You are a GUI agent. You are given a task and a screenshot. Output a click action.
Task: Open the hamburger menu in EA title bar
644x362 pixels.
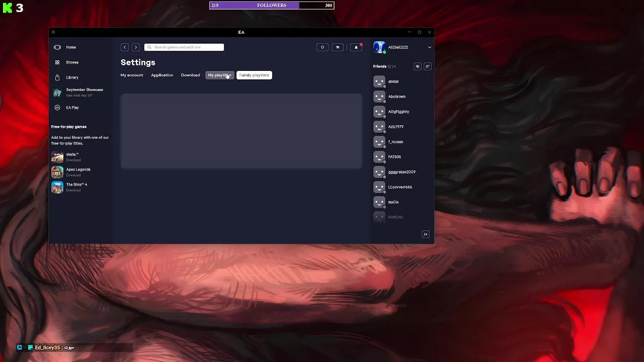point(53,32)
